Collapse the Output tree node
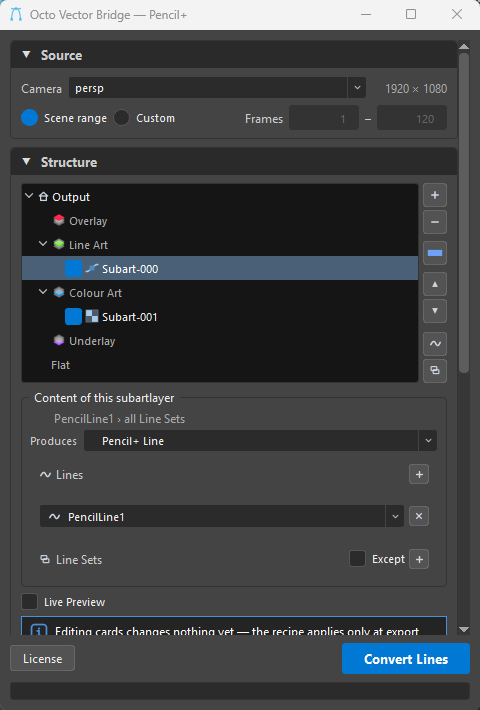480x710 pixels. 29,196
